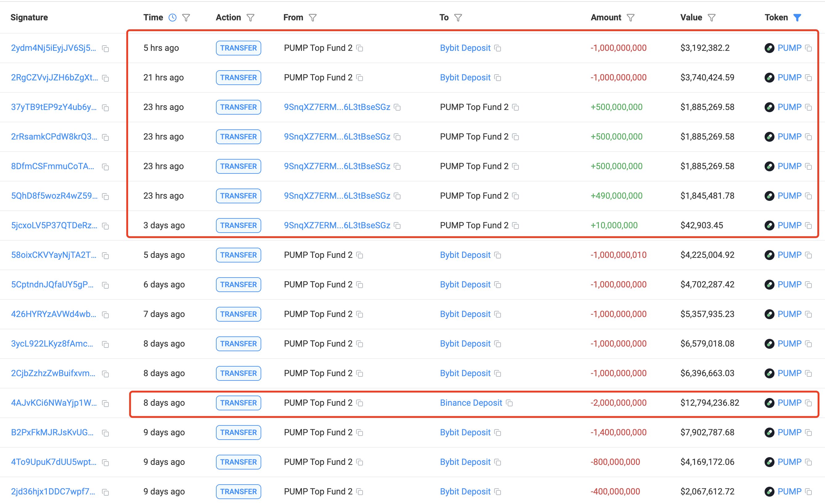Open transaction B2PxFkMJRJsKvUG...

point(52,432)
